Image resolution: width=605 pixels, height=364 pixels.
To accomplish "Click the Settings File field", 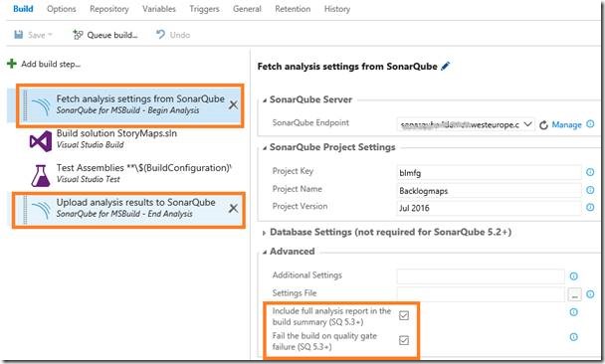I will tap(481, 294).
